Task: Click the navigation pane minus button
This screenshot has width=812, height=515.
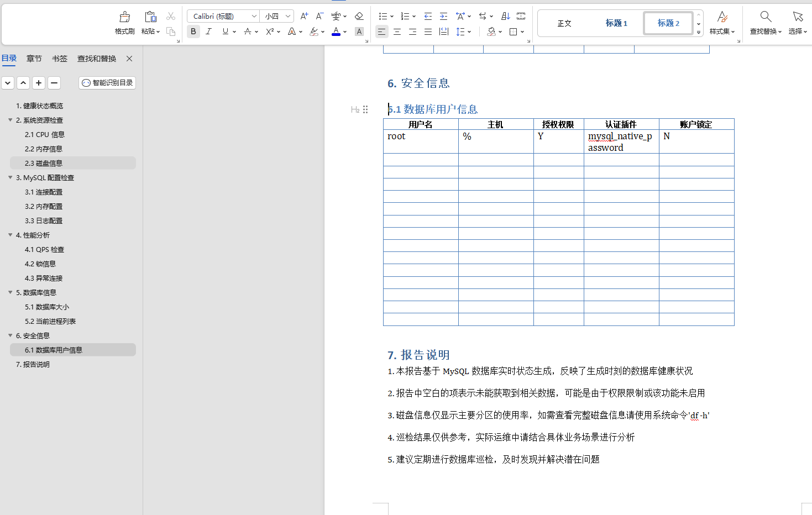Action: tap(54, 83)
